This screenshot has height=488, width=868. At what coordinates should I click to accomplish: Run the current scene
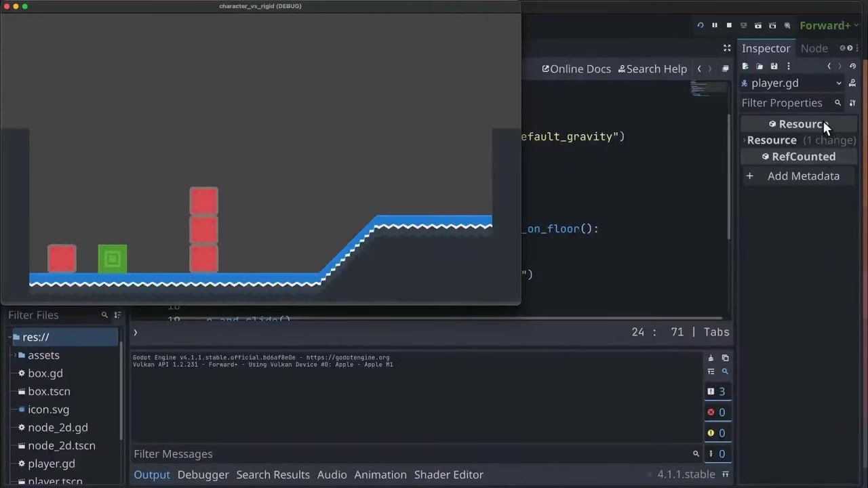758,26
